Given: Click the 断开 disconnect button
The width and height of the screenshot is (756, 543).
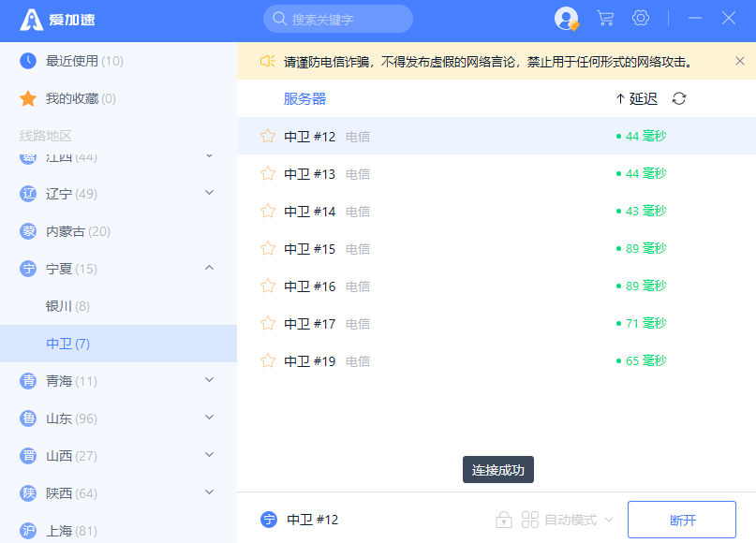Looking at the screenshot, I should 682,520.
